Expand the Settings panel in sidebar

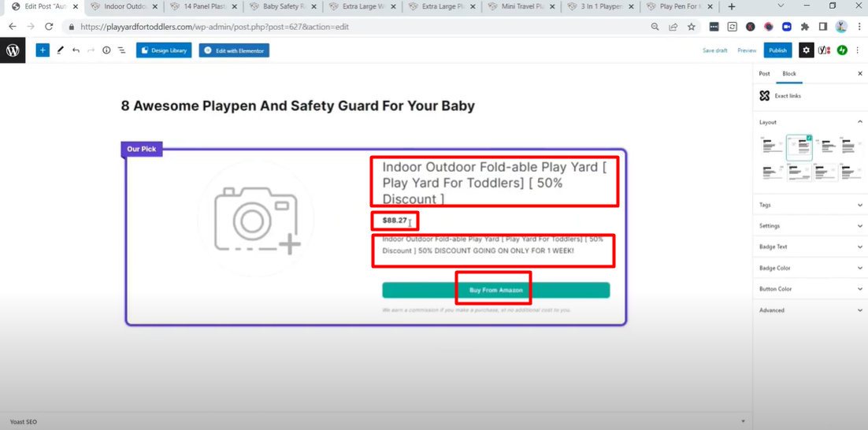[811, 226]
